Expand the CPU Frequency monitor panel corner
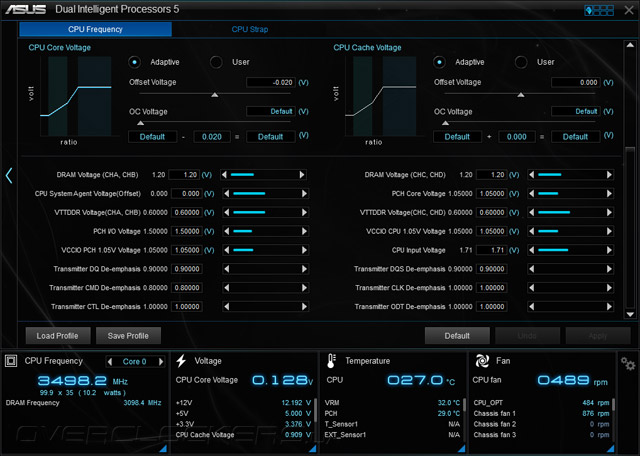 [x=163, y=449]
